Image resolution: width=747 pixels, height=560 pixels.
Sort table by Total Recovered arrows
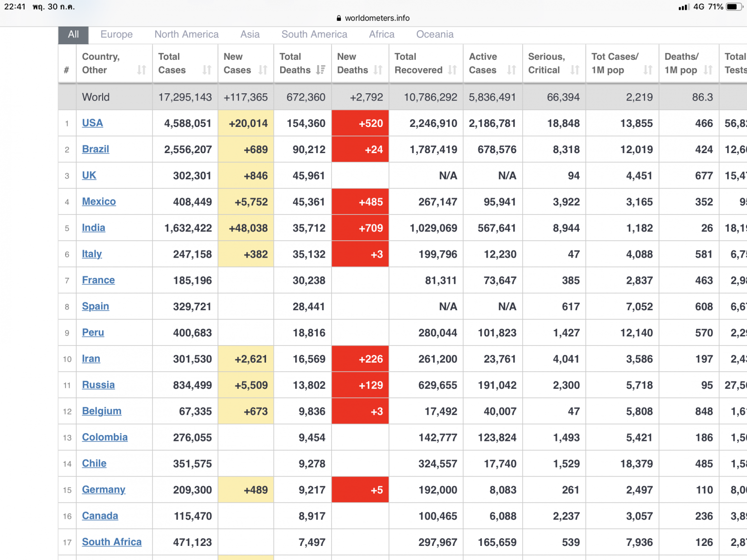pos(453,70)
